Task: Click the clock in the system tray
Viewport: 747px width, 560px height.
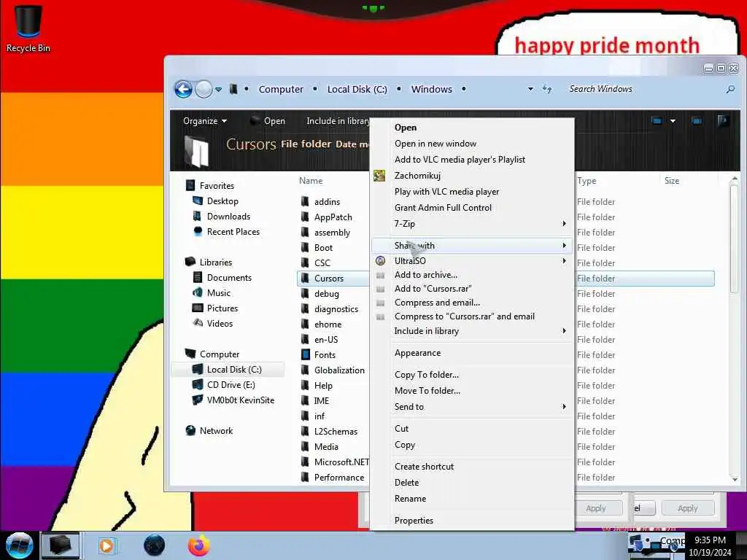Action: [x=710, y=546]
